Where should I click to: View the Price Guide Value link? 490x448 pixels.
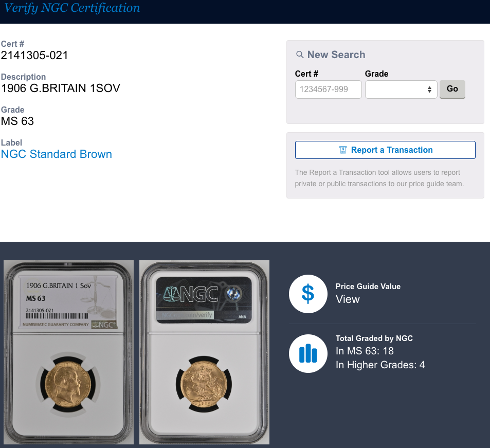click(x=348, y=299)
